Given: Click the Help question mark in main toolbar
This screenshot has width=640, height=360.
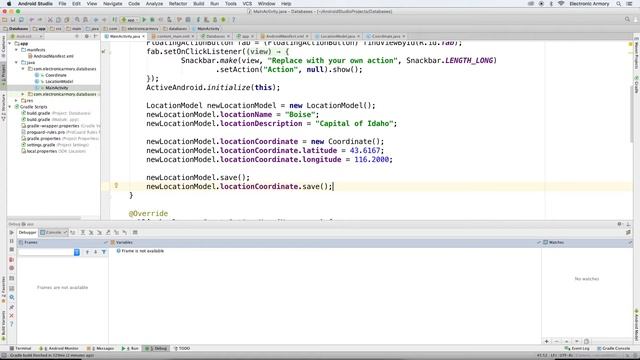Looking at the screenshot, I should pyautogui.click(x=233, y=20).
